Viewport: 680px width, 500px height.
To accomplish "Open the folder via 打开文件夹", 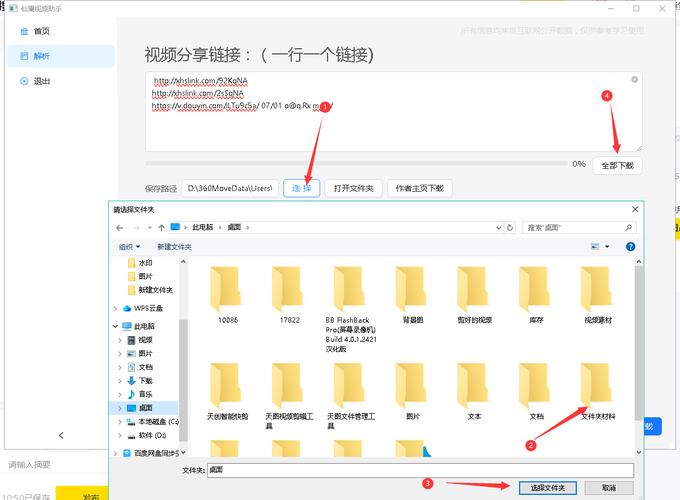I will point(353,188).
